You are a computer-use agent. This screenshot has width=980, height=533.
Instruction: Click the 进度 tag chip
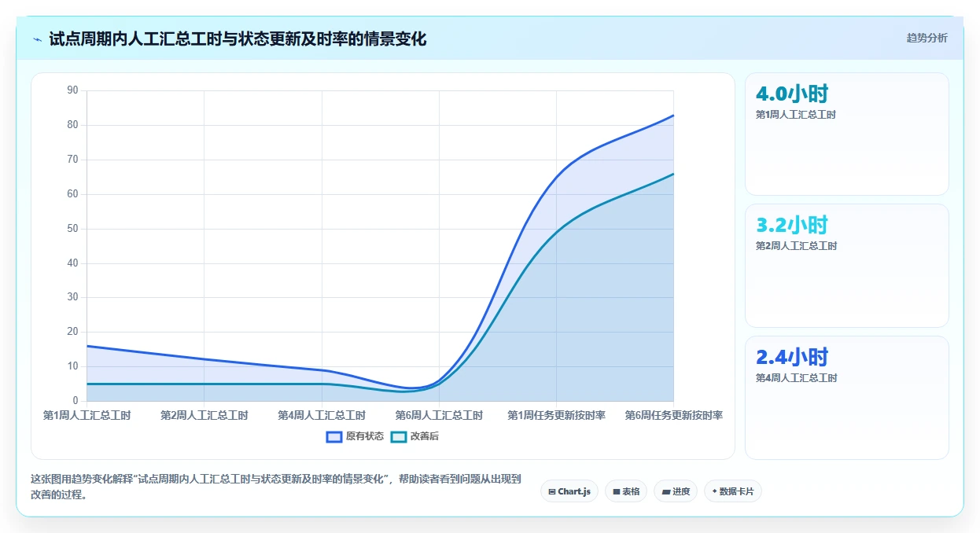click(676, 491)
